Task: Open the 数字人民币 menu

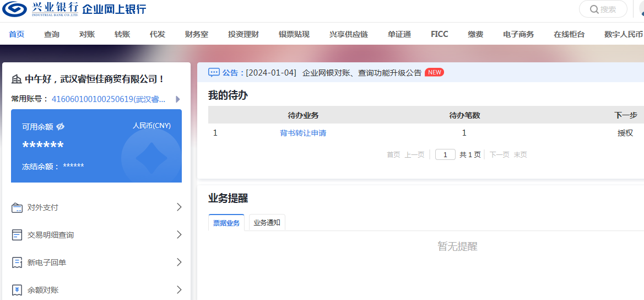Action: (624, 35)
